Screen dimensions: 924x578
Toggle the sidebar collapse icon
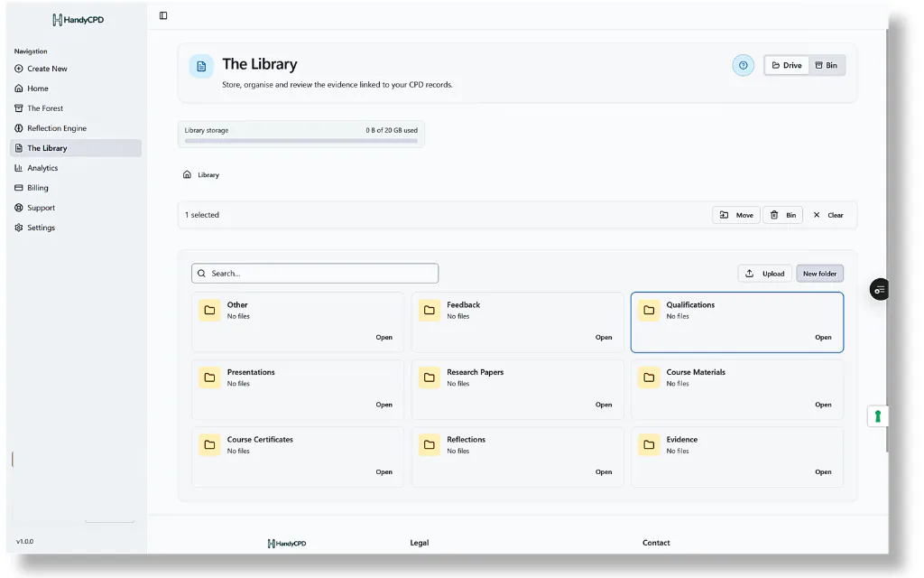[x=163, y=16]
